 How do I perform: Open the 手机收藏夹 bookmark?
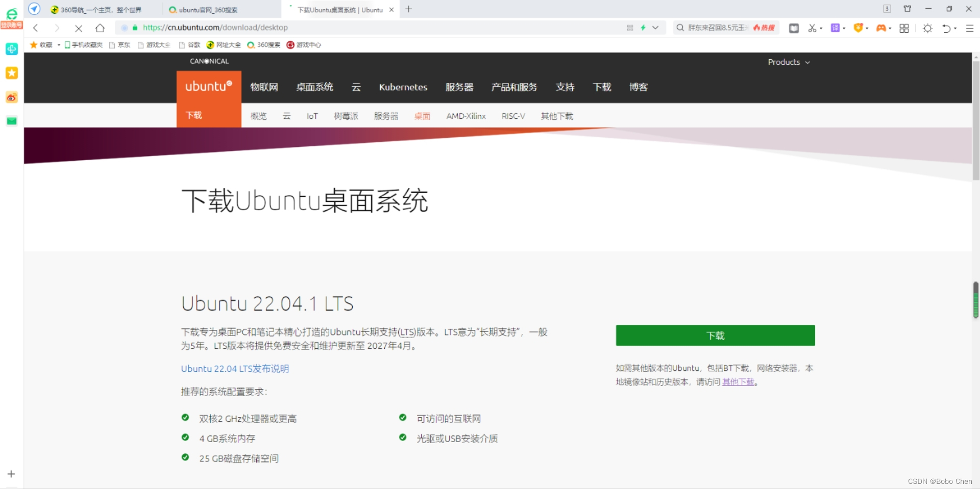click(84, 45)
